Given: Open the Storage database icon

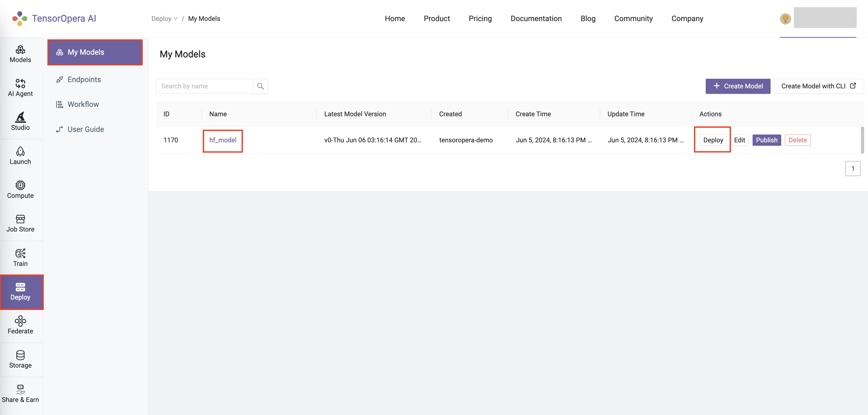Looking at the screenshot, I should tap(20, 359).
